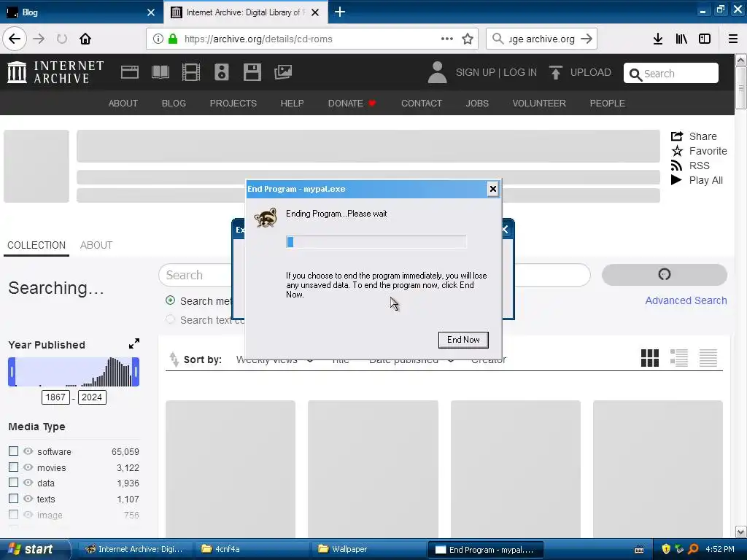Open the 4cnf4a folder taskbar item
This screenshot has height=560, width=747.
[x=252, y=550]
